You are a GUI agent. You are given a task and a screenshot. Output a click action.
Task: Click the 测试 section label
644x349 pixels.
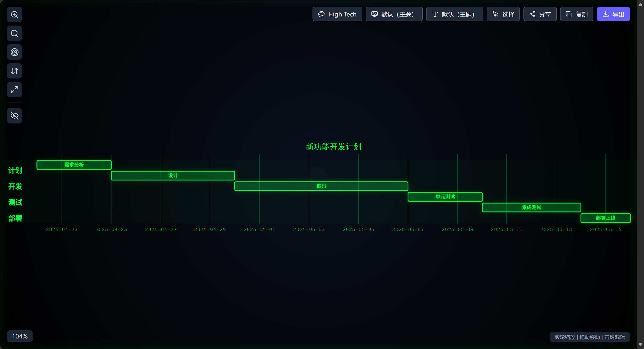pyautogui.click(x=15, y=202)
